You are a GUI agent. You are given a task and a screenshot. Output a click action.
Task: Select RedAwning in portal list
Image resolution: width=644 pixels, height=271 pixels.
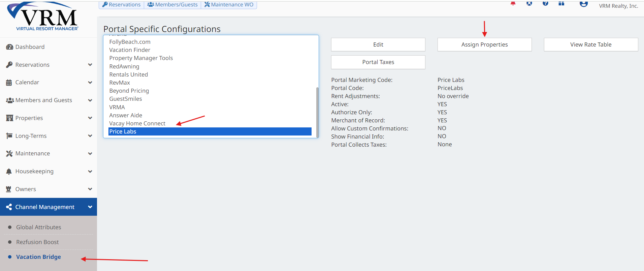[x=210, y=66]
